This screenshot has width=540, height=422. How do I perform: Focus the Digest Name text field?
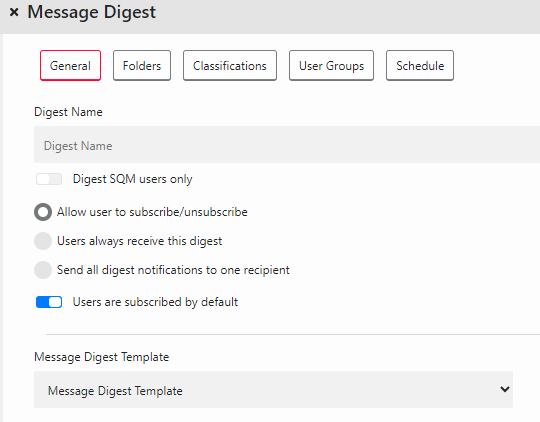coord(287,145)
